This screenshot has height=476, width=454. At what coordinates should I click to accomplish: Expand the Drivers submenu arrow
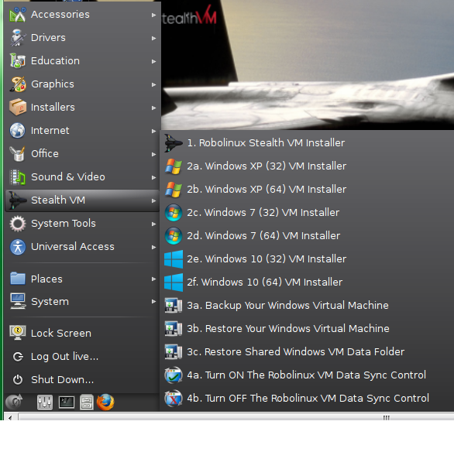pos(153,38)
